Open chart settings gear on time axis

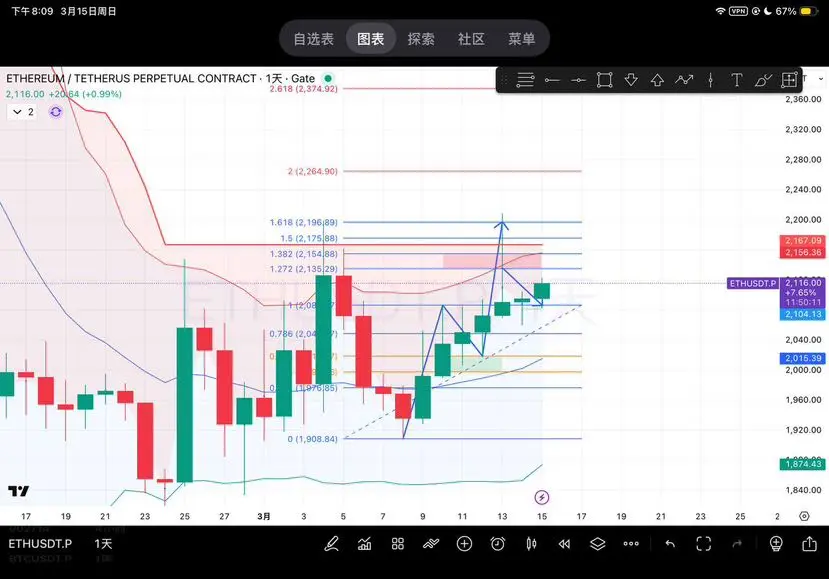(x=804, y=516)
